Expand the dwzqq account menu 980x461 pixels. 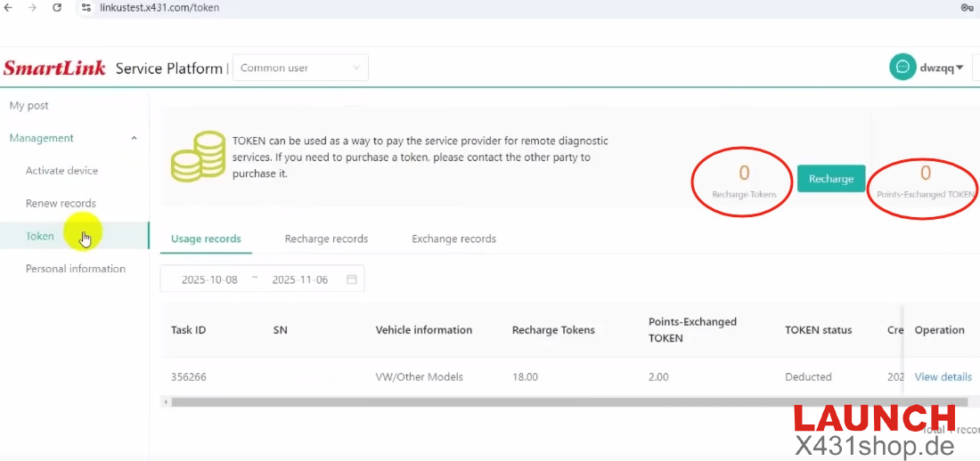(x=942, y=68)
